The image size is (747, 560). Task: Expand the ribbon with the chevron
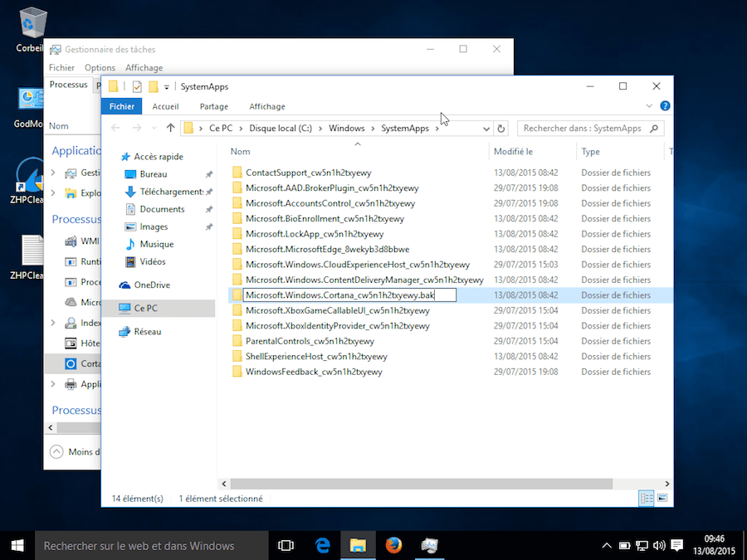click(649, 106)
